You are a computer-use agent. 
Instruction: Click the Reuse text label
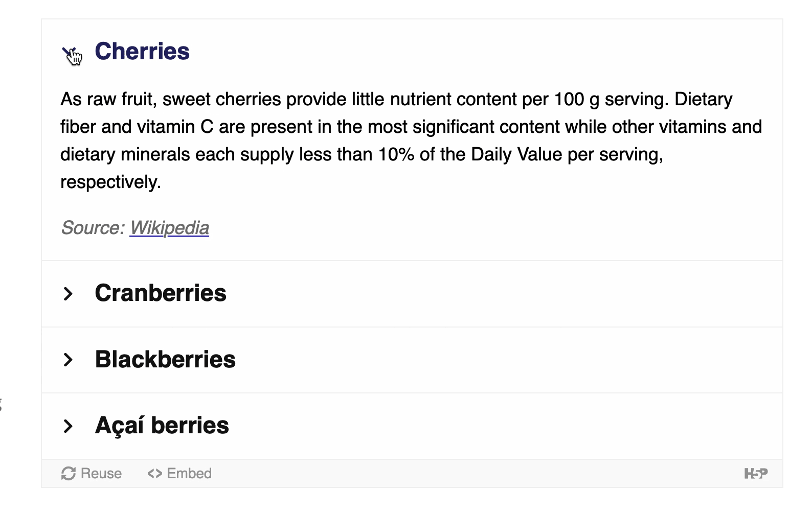(101, 474)
